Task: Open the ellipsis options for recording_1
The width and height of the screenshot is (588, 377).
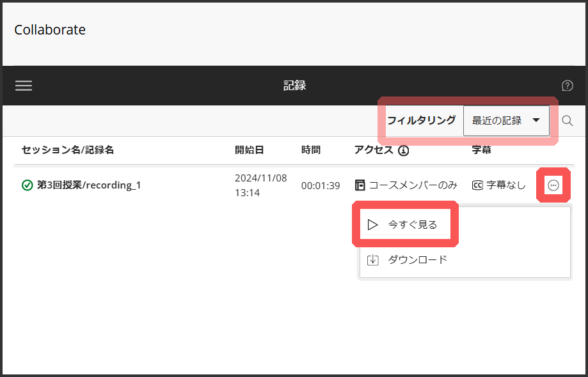Action: pos(553,185)
